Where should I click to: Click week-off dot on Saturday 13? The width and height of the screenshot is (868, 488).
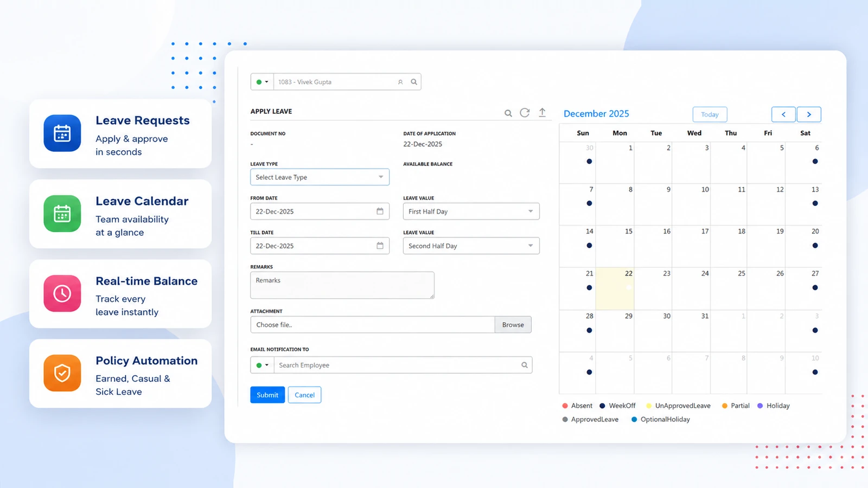[x=815, y=203]
